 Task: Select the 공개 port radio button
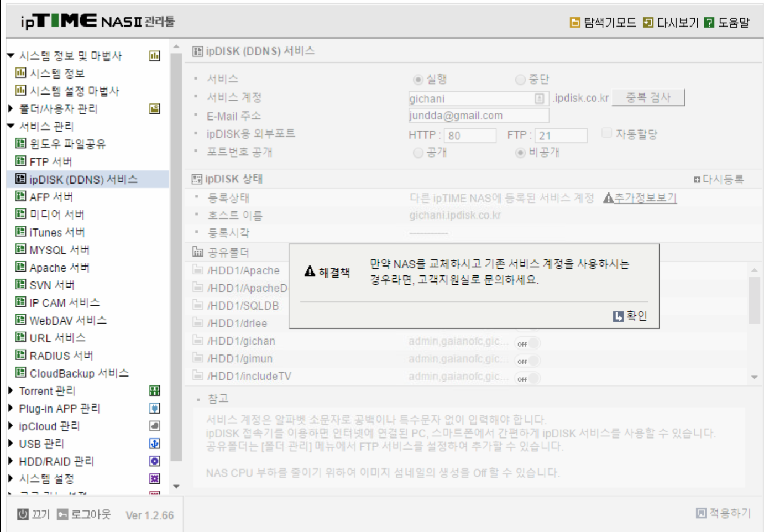click(x=418, y=153)
